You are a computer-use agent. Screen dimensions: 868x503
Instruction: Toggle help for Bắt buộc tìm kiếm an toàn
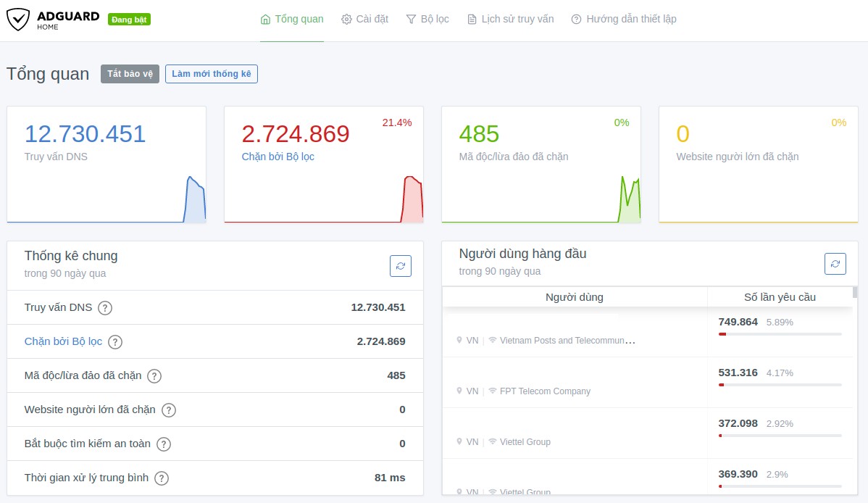click(164, 444)
